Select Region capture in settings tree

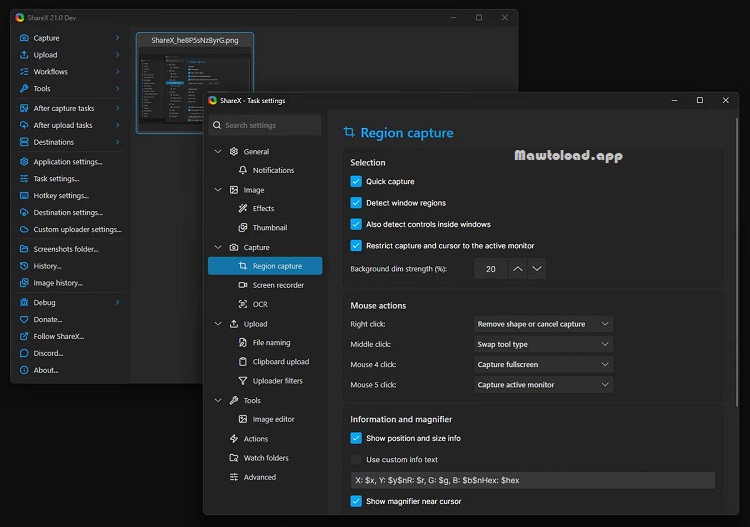[x=265, y=266]
